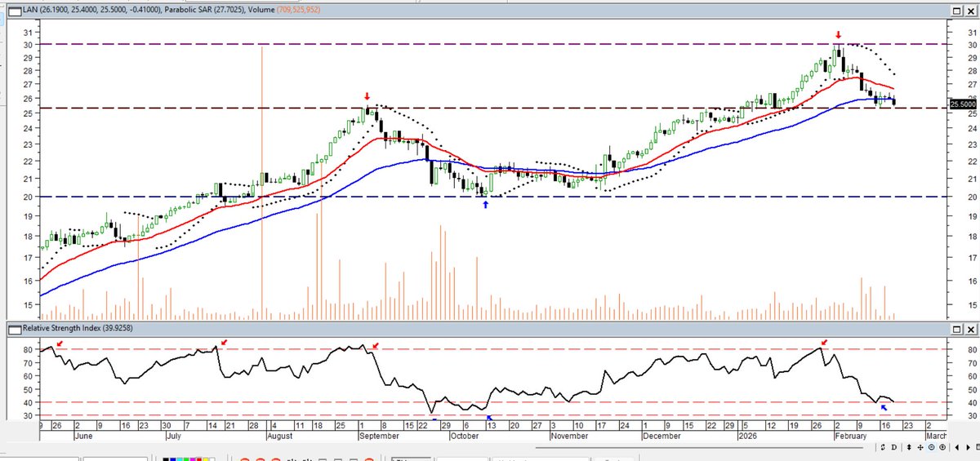Close the Relative Strength Index panel

point(971,329)
